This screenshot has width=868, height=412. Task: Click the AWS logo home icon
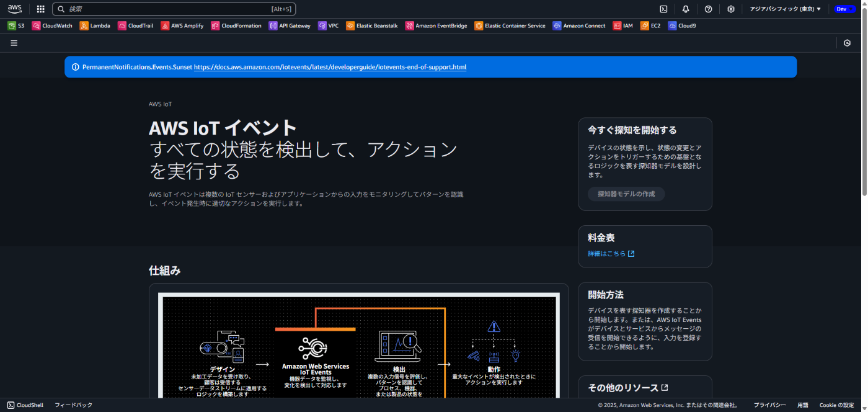click(x=15, y=9)
